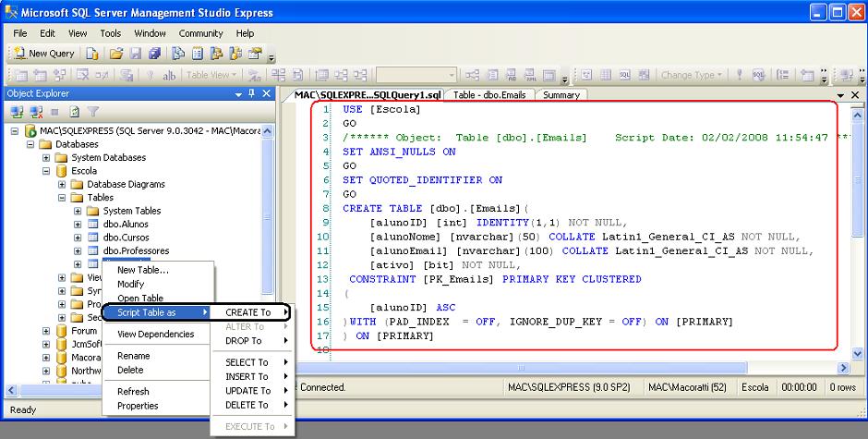The height and width of the screenshot is (439, 868).
Task: Click the Open File folder icon
Action: [x=116, y=54]
